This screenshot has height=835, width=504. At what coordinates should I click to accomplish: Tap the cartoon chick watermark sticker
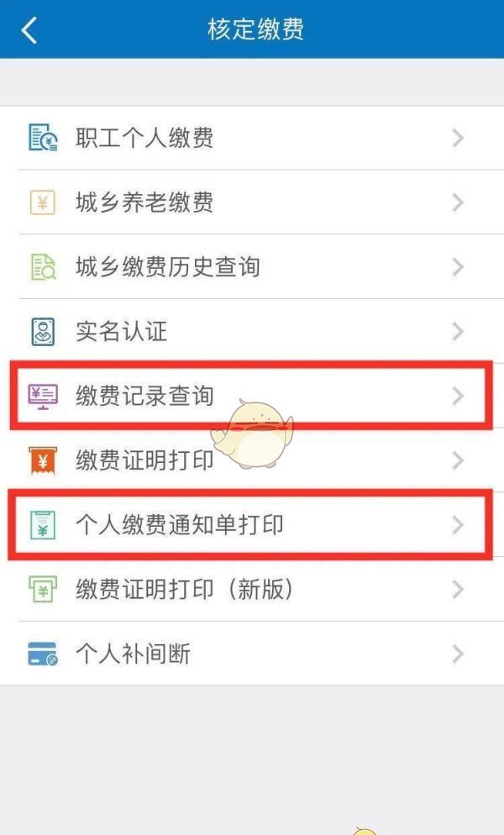[x=253, y=434]
